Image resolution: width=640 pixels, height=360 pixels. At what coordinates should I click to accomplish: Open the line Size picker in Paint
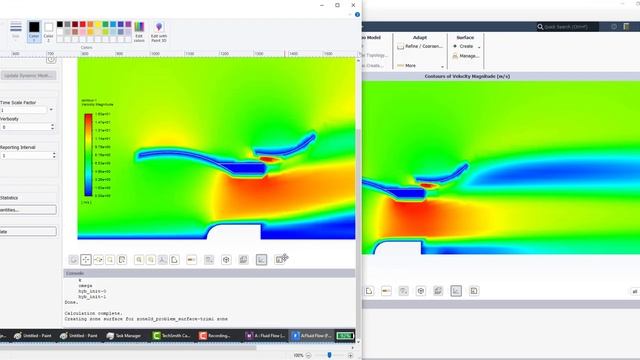[x=16, y=31]
